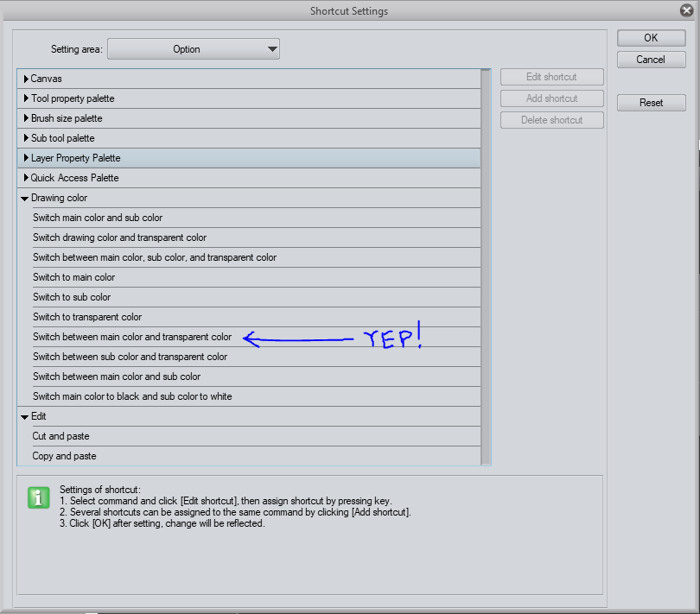The image size is (700, 614).
Task: Open the Setting area dropdown
Action: [193, 49]
